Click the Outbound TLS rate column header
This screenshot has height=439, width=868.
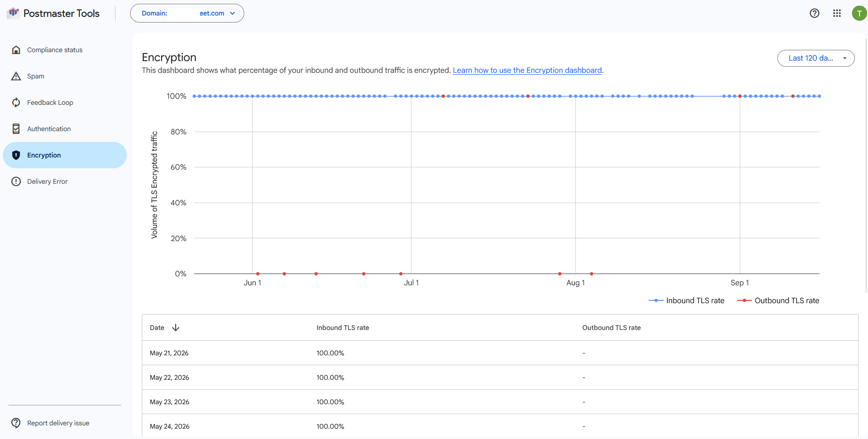click(612, 328)
